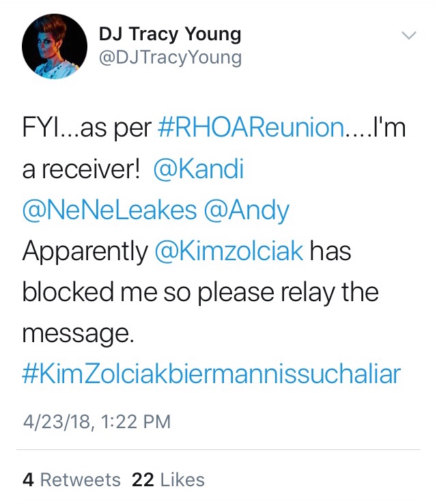Click the word 'Apparently' in the tweet

(x=85, y=252)
